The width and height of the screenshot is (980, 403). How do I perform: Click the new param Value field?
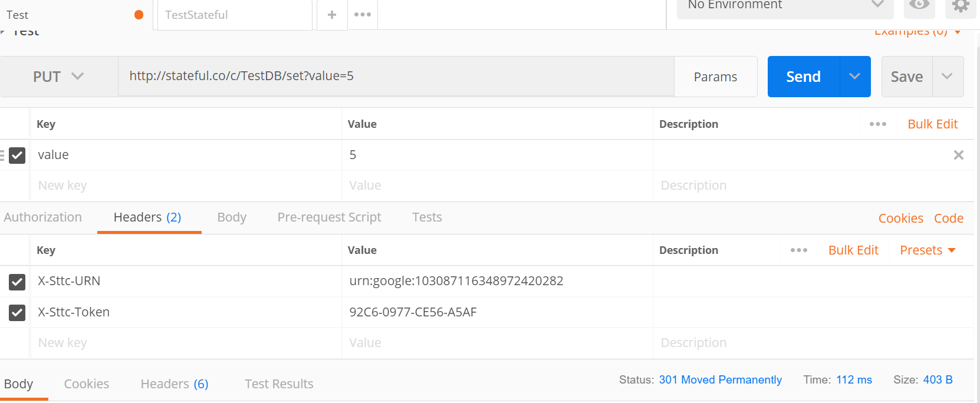click(497, 186)
